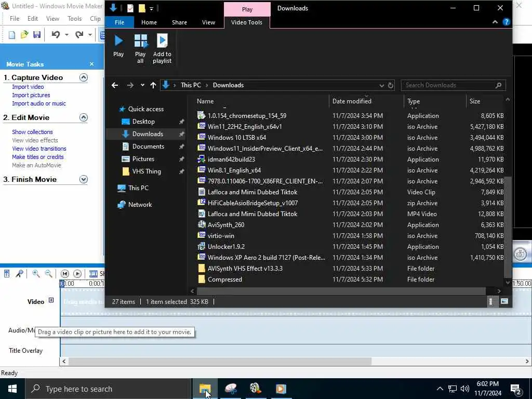This screenshot has height=399, width=532.
Task: Click the Windows Start button
Action: 12,389
